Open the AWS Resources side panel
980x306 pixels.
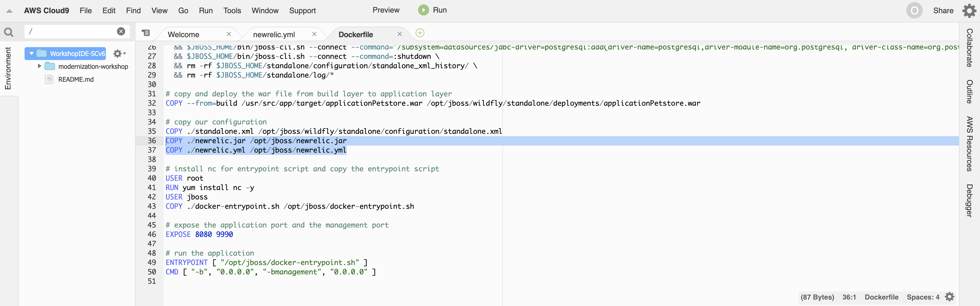(x=970, y=144)
